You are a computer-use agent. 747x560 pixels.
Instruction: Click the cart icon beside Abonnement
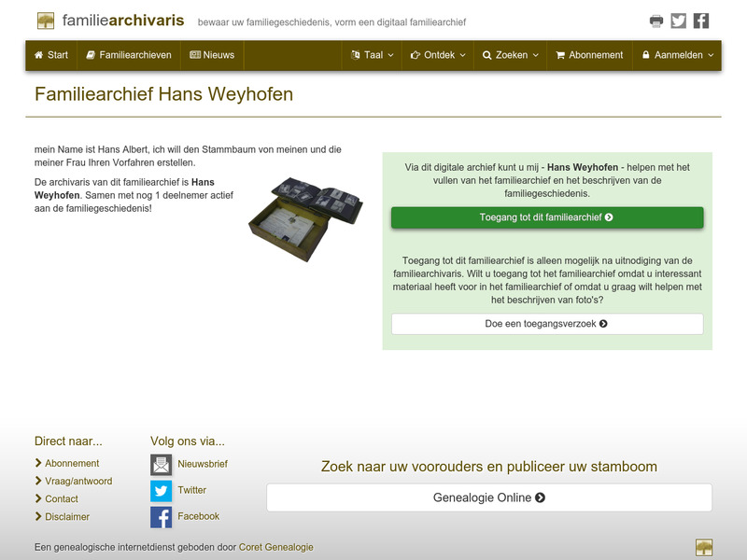point(559,55)
